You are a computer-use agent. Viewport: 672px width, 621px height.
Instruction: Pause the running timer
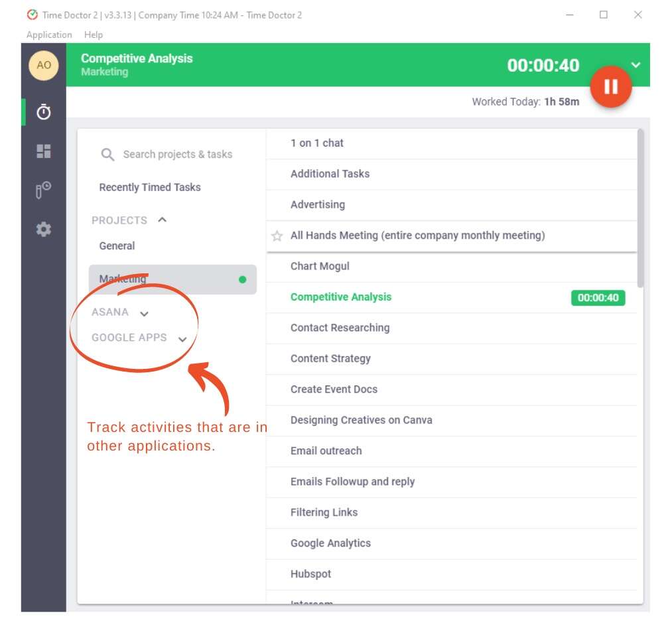(610, 86)
